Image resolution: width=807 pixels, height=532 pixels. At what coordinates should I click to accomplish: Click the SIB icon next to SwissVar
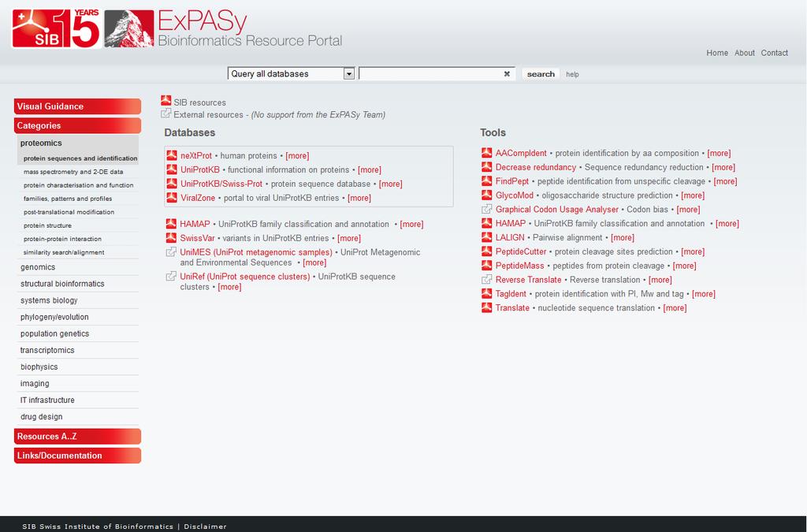point(171,238)
